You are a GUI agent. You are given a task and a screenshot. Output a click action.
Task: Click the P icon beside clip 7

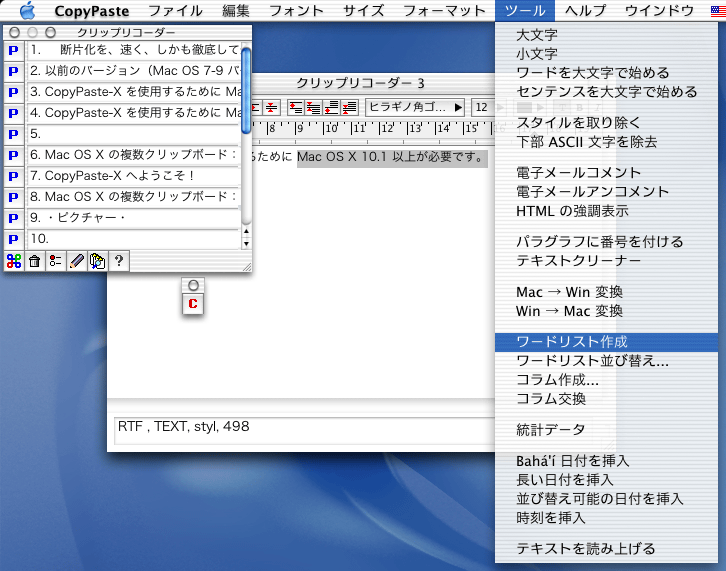13,176
